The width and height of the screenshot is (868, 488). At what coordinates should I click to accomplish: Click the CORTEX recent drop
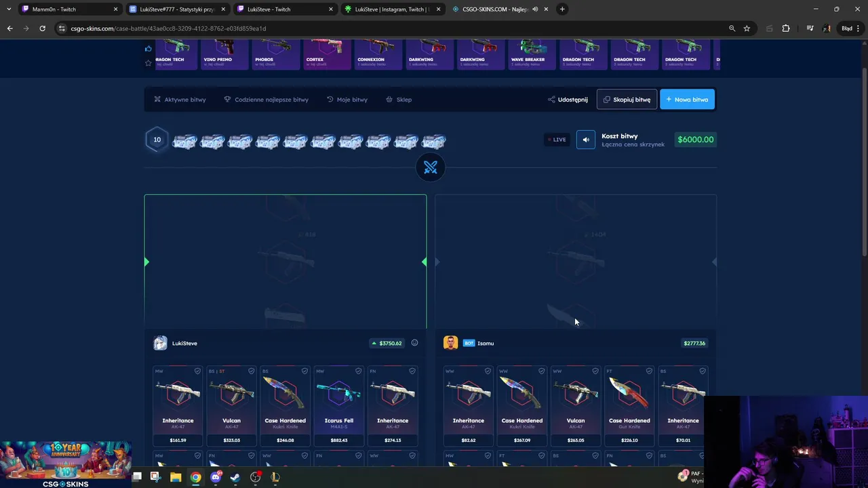pyautogui.click(x=327, y=54)
